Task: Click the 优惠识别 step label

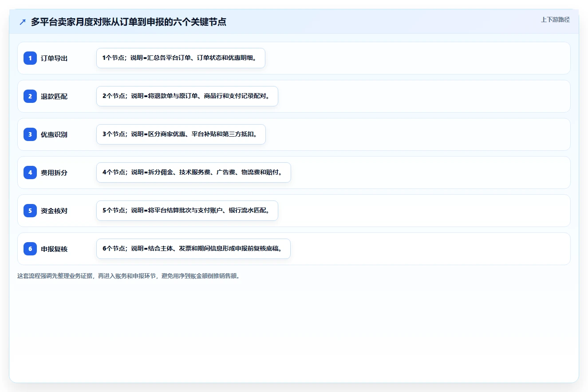Action: tap(54, 134)
